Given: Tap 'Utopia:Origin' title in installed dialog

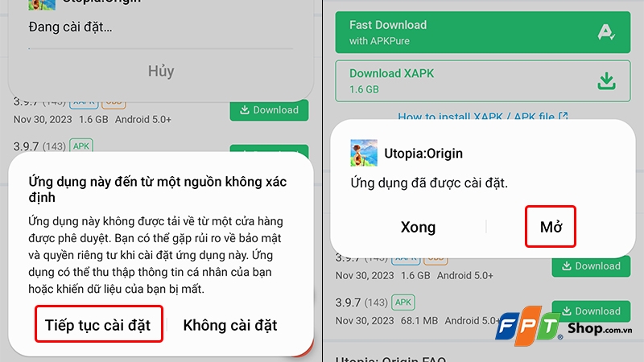Looking at the screenshot, I should [423, 153].
